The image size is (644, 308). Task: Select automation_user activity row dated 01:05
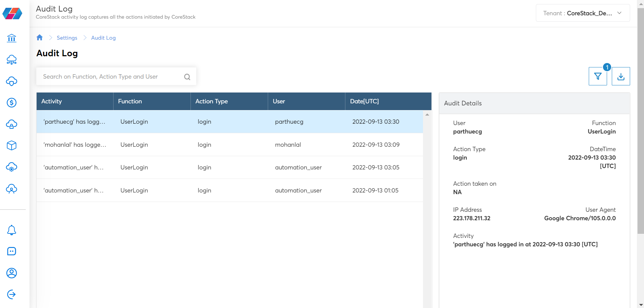[230, 190]
